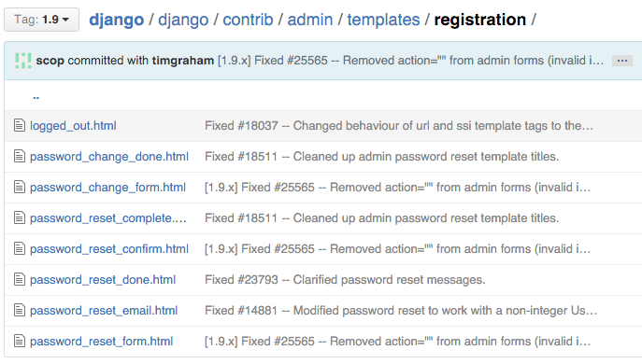
Task: Open the admin breadcrumb folder
Action: tap(310, 20)
